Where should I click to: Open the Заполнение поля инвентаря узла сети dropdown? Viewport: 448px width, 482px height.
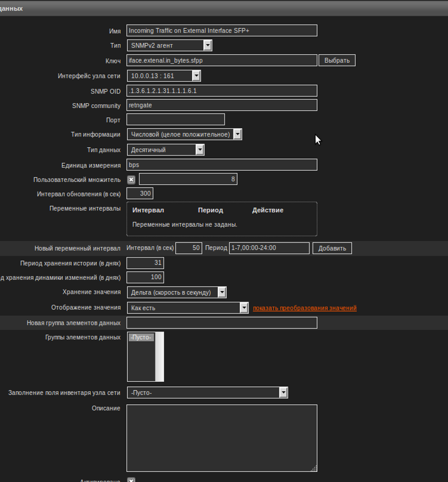[x=208, y=392]
